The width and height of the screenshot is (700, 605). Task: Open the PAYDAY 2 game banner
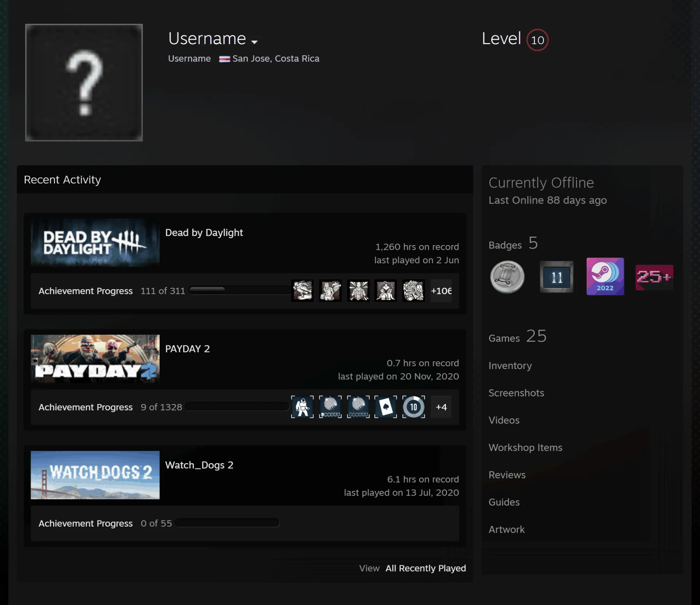pyautogui.click(x=95, y=359)
